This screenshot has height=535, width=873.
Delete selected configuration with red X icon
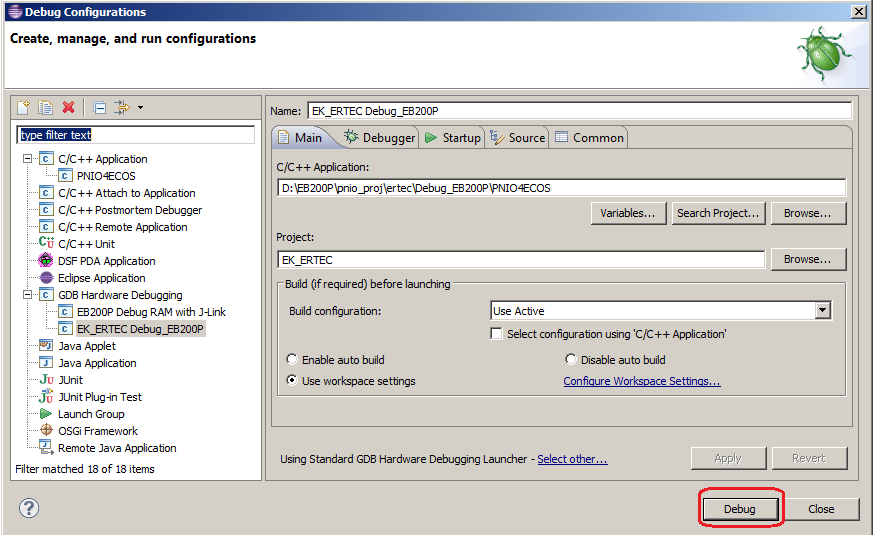coord(68,107)
